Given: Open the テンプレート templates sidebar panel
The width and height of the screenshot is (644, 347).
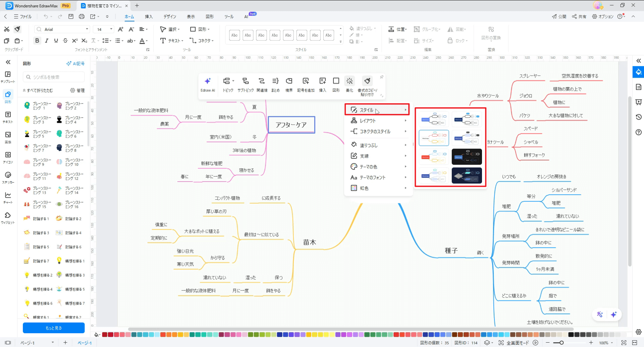Looking at the screenshot, I should pos(8,77).
